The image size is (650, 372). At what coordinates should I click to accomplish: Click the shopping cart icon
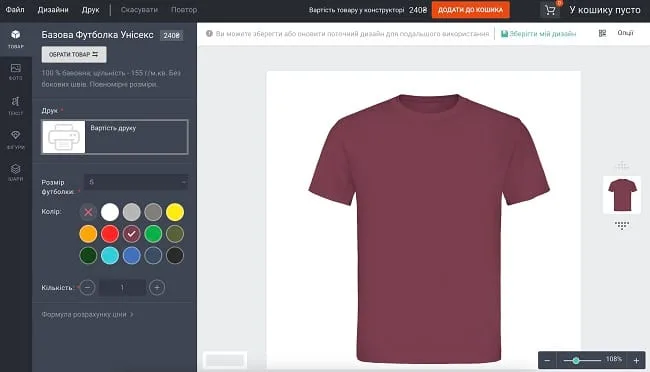click(x=550, y=10)
